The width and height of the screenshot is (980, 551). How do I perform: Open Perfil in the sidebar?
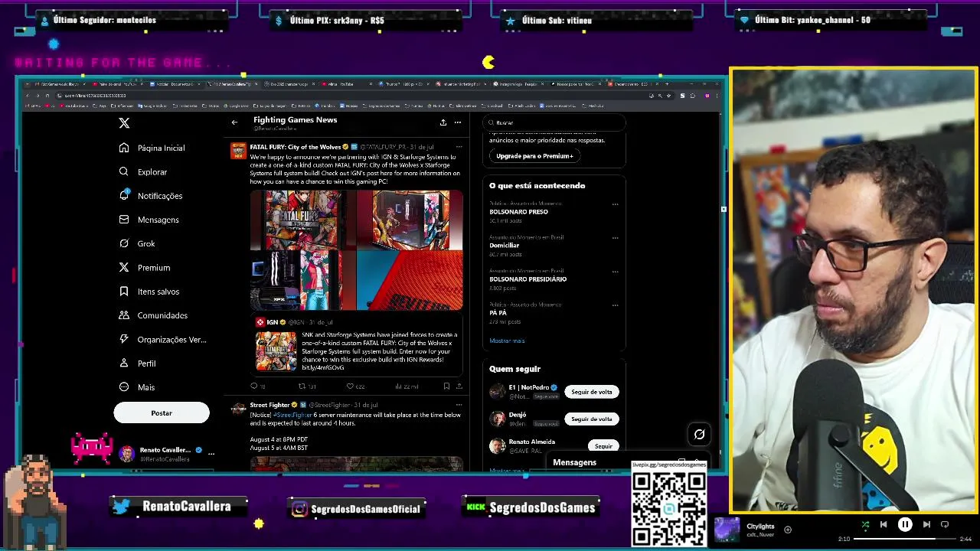pos(138,364)
